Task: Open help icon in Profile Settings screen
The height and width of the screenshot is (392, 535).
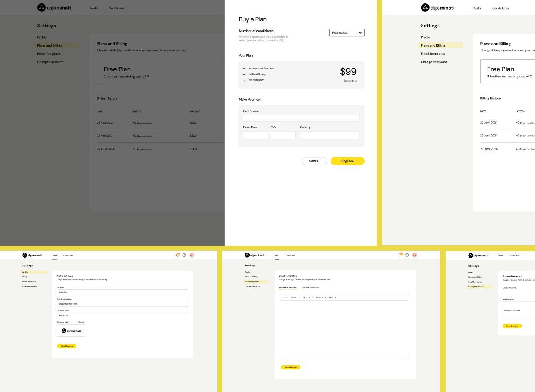Action: pos(184,255)
